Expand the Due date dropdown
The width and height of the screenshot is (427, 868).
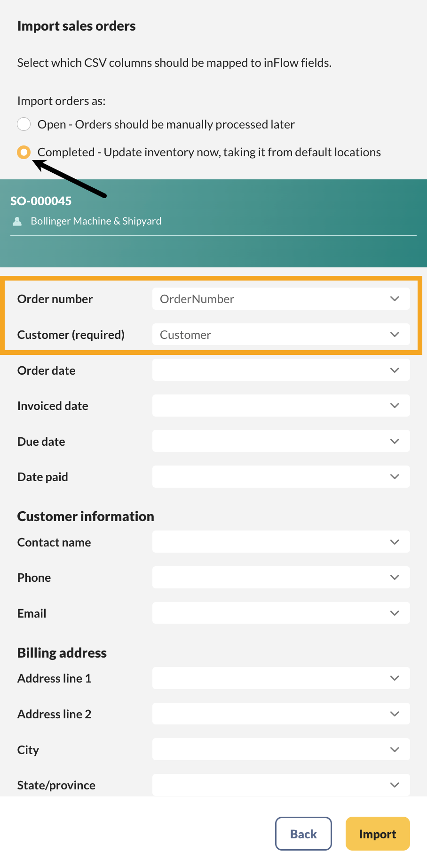[x=281, y=442]
